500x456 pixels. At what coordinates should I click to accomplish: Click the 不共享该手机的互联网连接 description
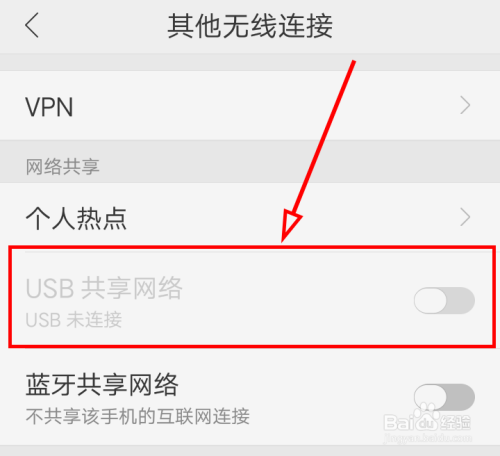(138, 416)
